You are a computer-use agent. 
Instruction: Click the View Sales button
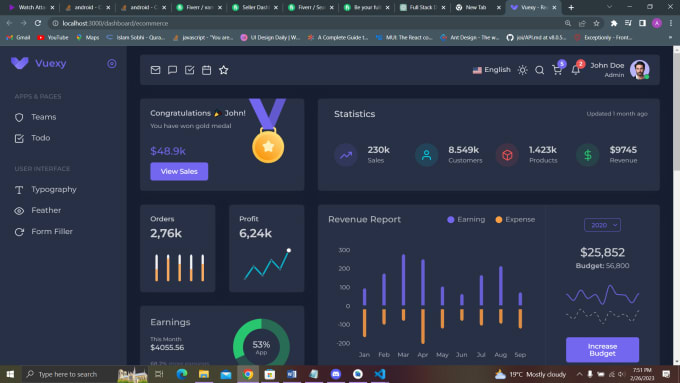[x=179, y=171]
